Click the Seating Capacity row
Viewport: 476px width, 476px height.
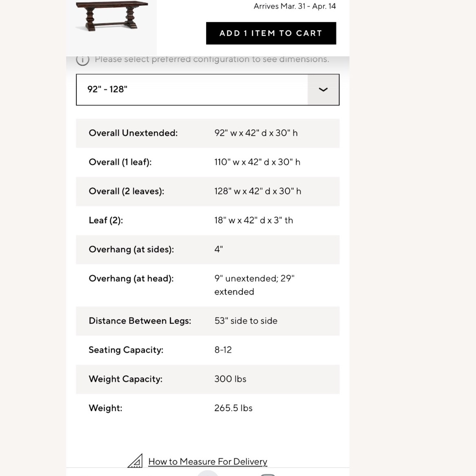tap(208, 350)
